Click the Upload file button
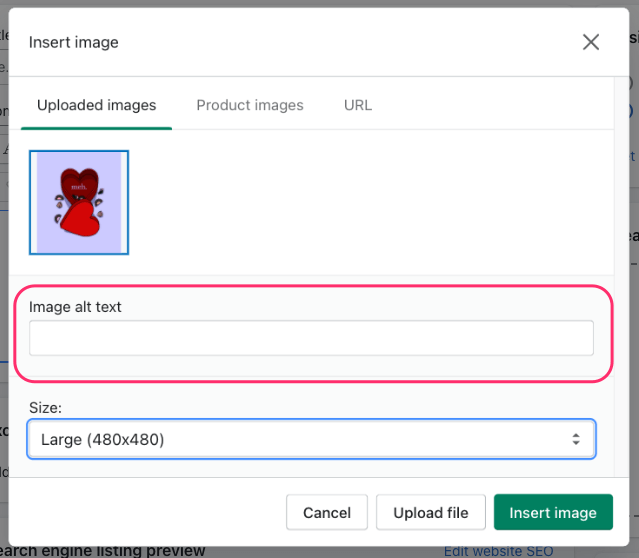The height and width of the screenshot is (558, 639). (x=431, y=513)
